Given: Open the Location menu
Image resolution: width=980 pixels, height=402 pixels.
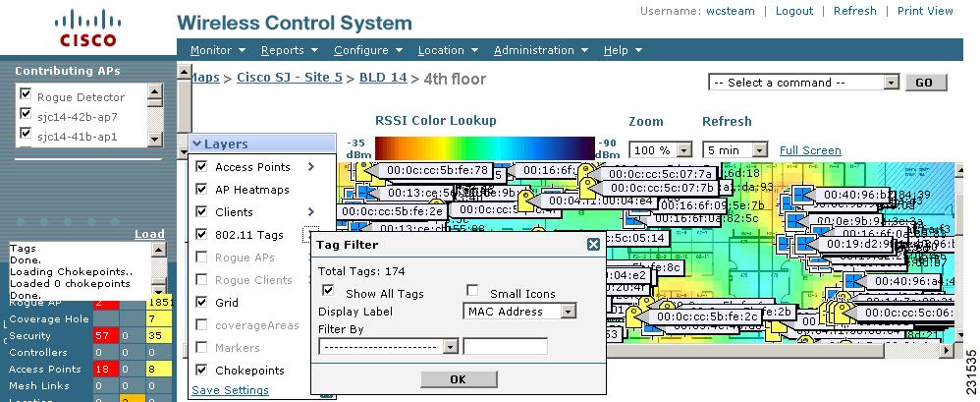Looking at the screenshot, I should pos(448,51).
